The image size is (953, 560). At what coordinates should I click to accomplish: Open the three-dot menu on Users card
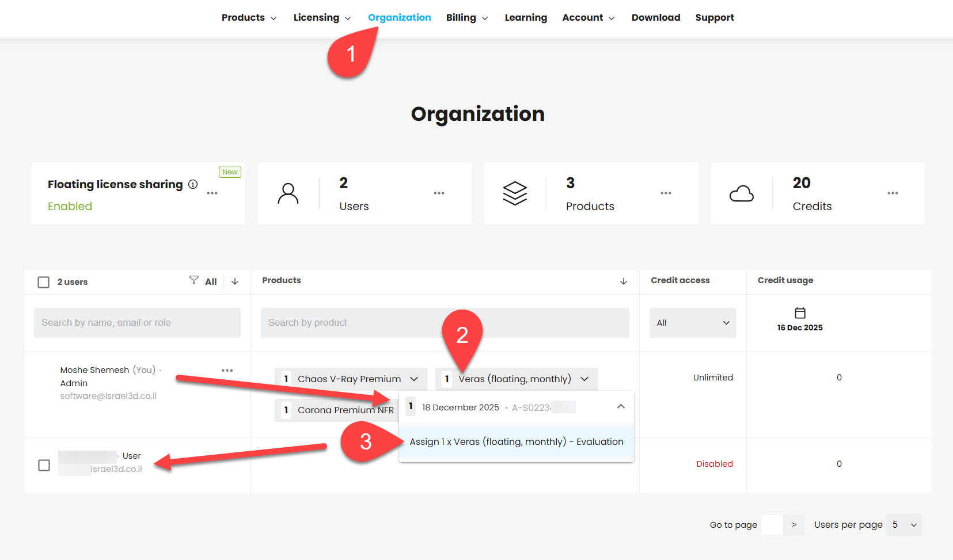pyautogui.click(x=439, y=193)
